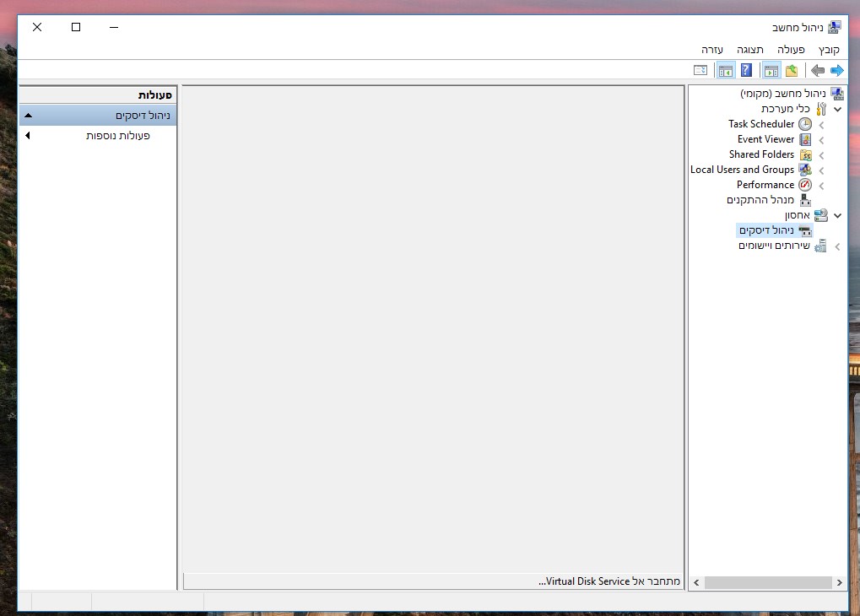The height and width of the screenshot is (616, 860).
Task: Open the קובץ menu
Action: click(829, 50)
